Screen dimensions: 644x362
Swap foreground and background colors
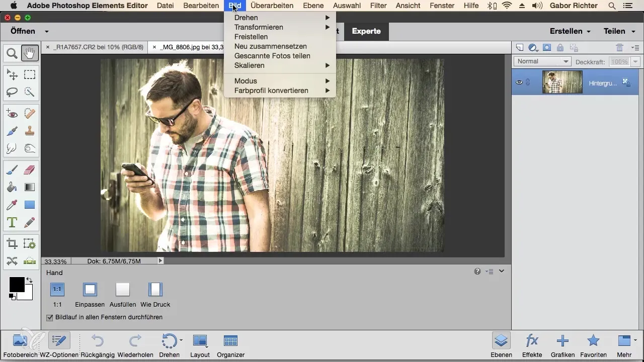tap(29, 280)
